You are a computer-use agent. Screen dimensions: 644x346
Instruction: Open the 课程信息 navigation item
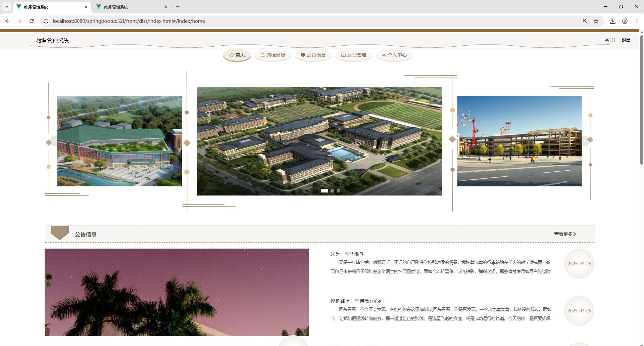[273, 55]
